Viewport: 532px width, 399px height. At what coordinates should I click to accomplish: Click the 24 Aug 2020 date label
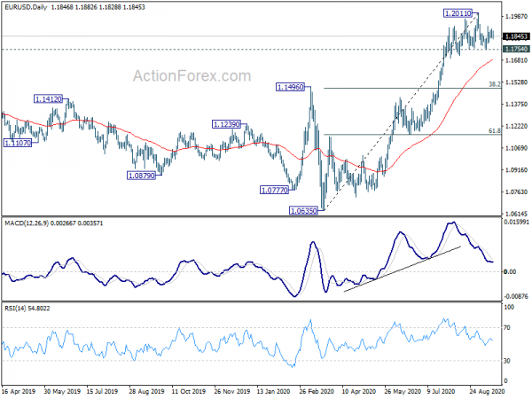point(487,392)
